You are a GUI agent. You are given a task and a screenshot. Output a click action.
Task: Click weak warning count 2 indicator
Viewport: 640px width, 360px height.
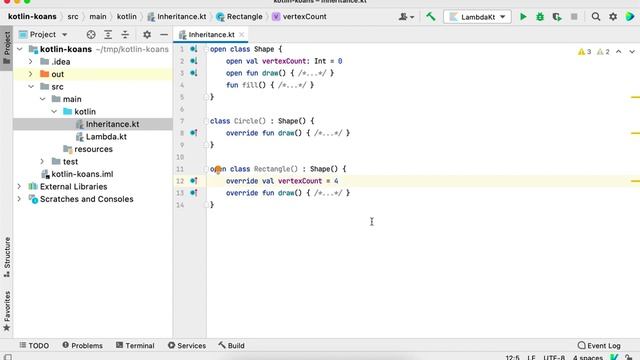[603, 52]
